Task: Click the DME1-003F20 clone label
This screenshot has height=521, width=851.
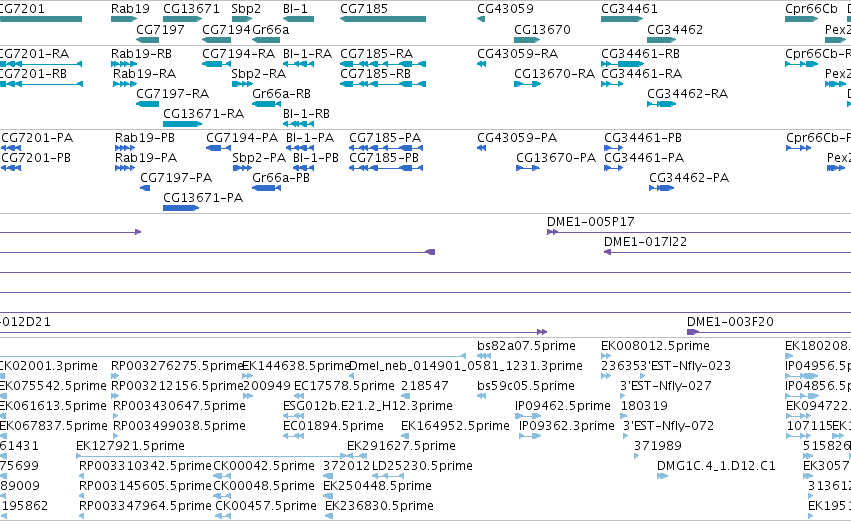Action: (x=730, y=322)
